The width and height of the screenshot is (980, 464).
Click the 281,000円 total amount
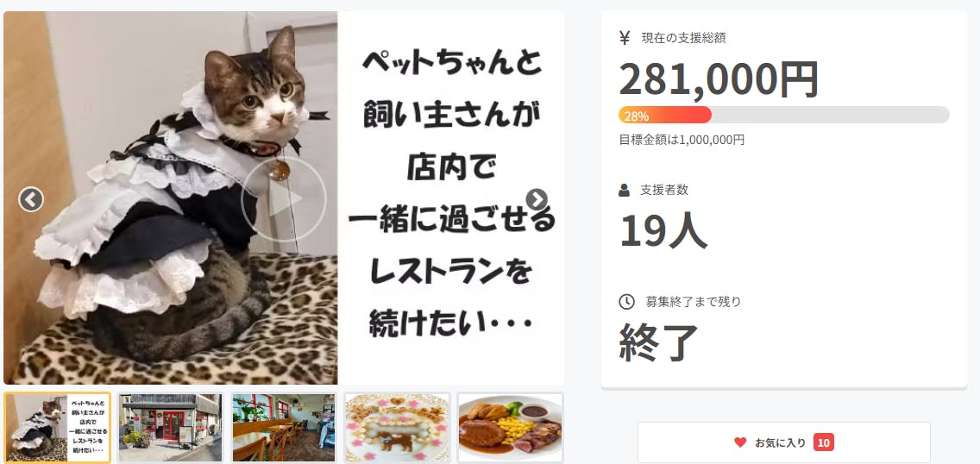(719, 78)
